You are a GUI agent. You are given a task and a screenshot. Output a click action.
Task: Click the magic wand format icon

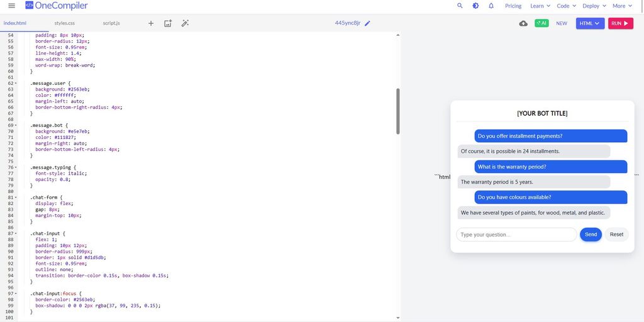[x=185, y=23]
